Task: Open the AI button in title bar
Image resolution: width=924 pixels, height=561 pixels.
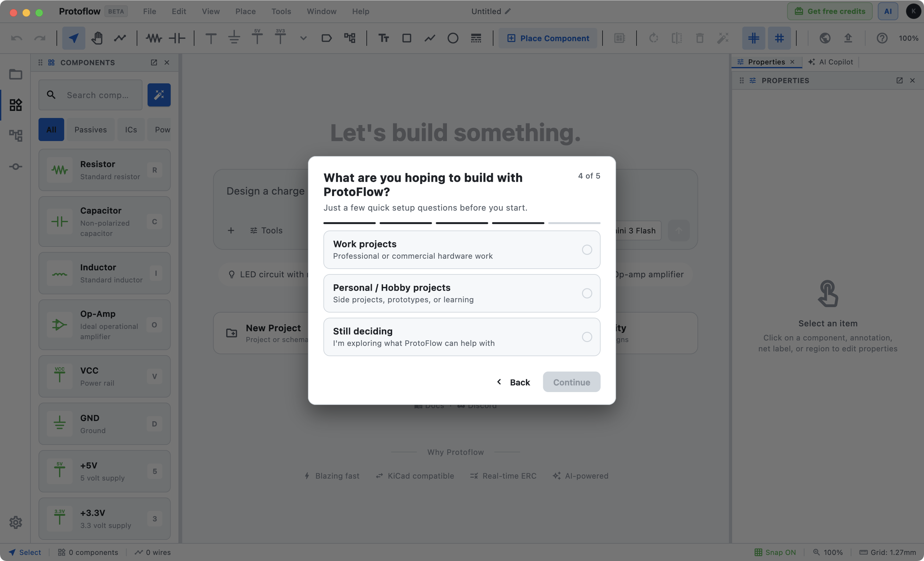Action: pos(888,11)
